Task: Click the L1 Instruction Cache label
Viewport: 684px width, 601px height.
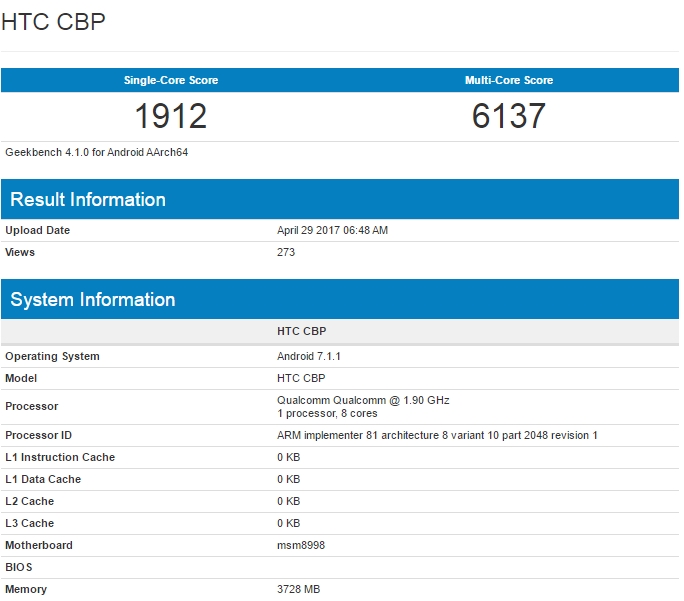Action: [60, 457]
